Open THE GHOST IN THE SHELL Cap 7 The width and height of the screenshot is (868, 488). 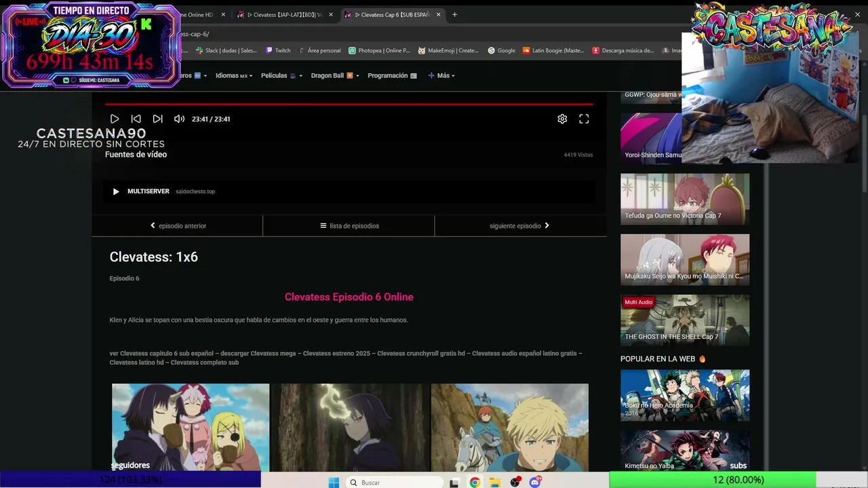coord(685,320)
